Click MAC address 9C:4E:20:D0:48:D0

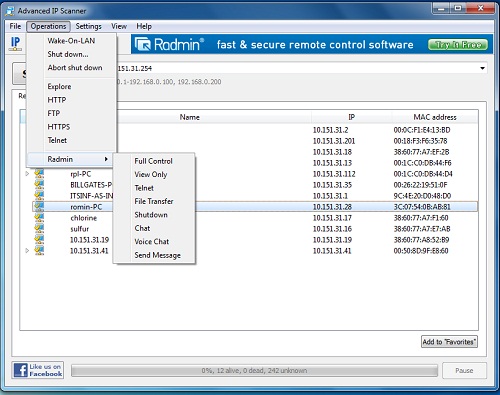422,196
